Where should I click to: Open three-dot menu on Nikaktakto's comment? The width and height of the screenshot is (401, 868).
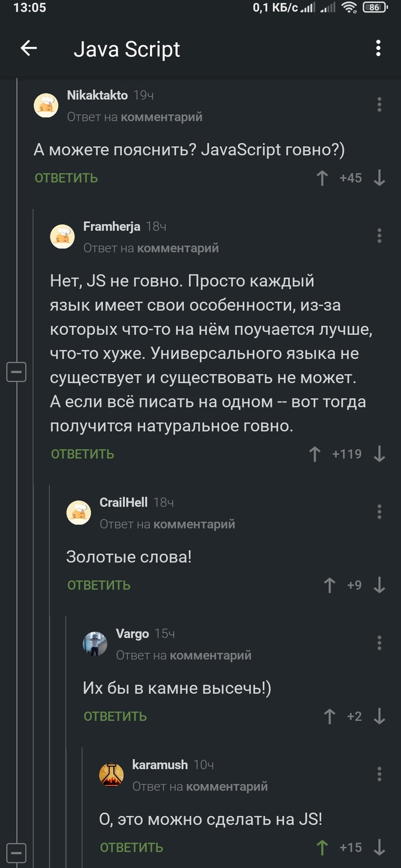pos(379,104)
